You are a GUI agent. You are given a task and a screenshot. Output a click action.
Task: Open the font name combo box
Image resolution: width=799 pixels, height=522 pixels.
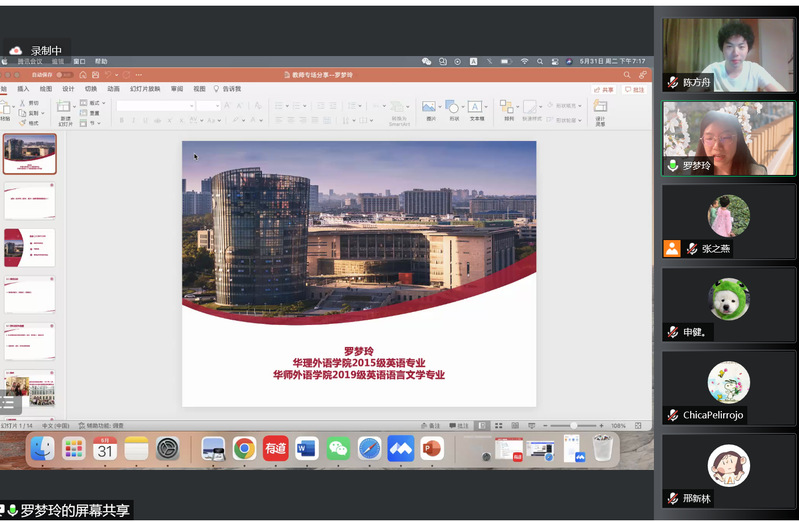point(155,105)
